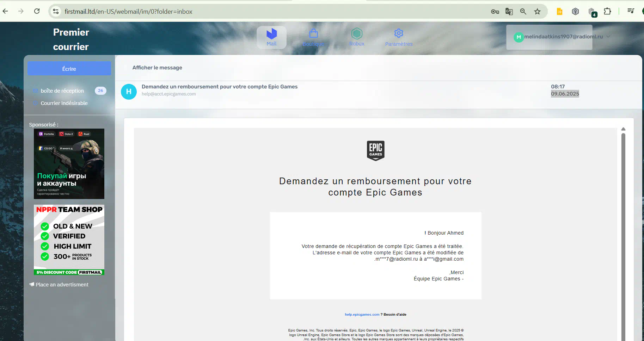Click the sender avatar H
The image size is (644, 341).
coord(129,92)
